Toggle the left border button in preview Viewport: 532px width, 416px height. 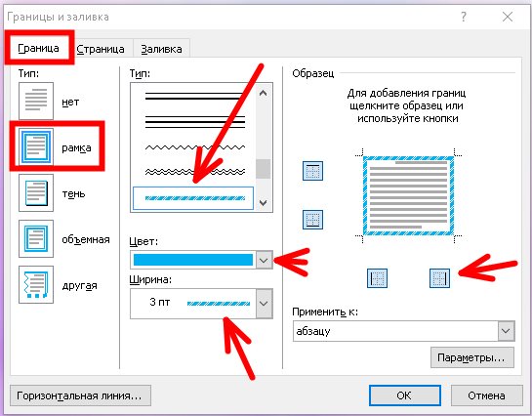point(377,278)
